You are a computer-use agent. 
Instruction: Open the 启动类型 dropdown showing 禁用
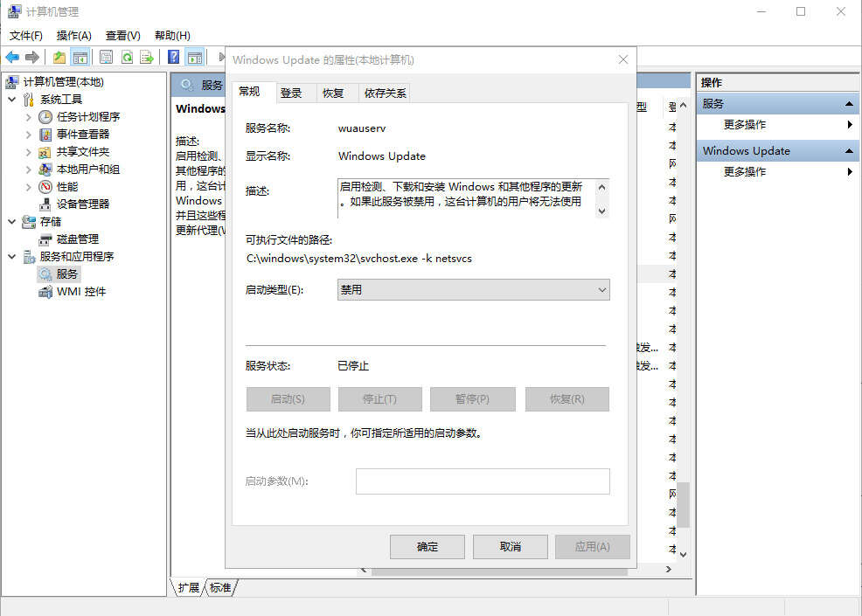click(473, 289)
